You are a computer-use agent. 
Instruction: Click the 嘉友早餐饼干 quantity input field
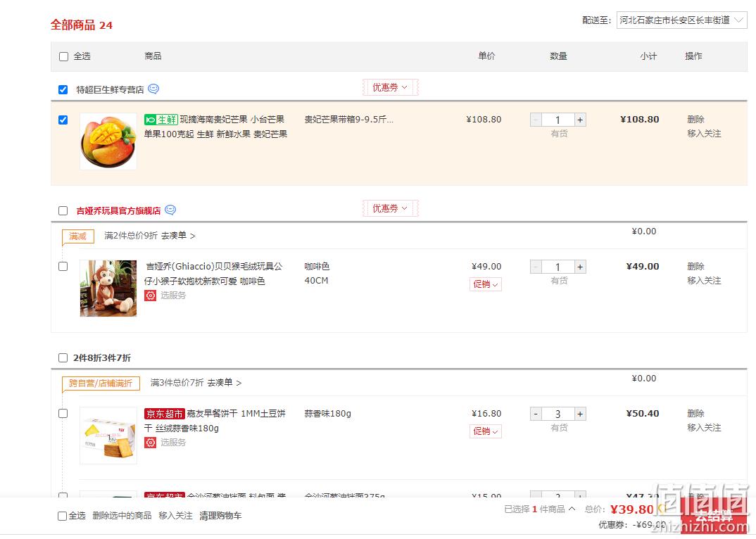click(557, 414)
